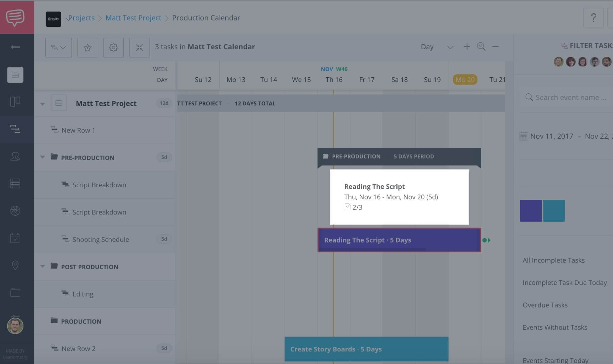
Task: Collapse the PRE-PRODUCTION group
Action: pos(42,158)
